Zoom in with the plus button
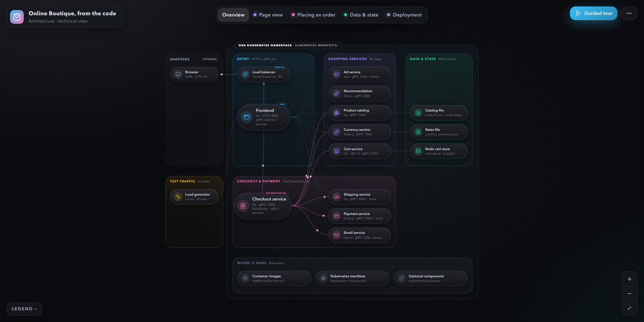 coord(630,279)
